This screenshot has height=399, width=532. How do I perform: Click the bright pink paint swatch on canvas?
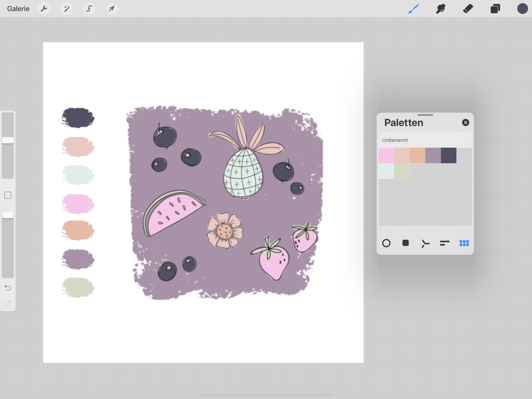click(78, 203)
